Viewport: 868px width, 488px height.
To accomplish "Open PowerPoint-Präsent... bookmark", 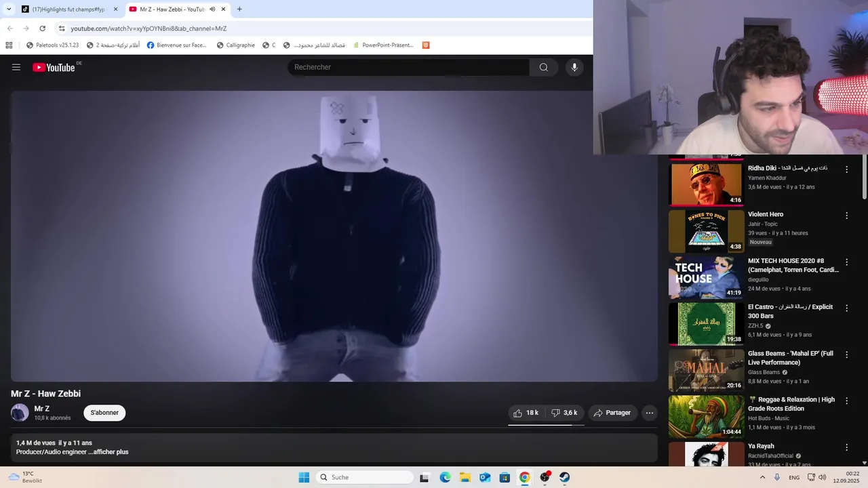I will click(382, 45).
